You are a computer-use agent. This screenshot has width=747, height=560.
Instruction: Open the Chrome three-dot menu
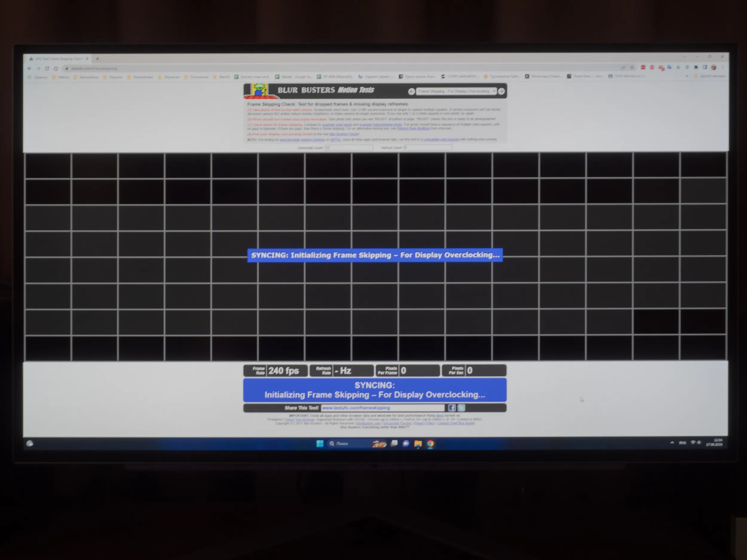pos(722,67)
